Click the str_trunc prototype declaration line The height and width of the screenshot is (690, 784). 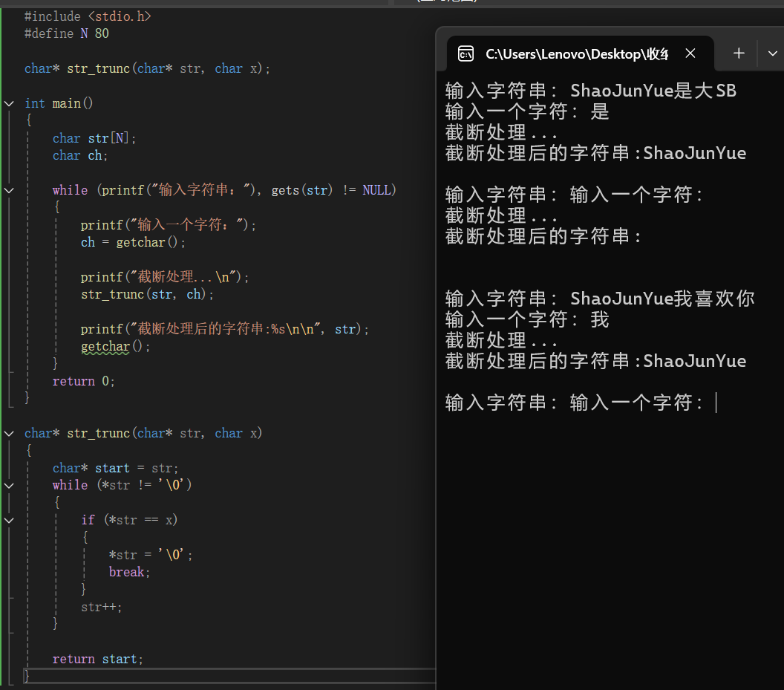(x=148, y=68)
